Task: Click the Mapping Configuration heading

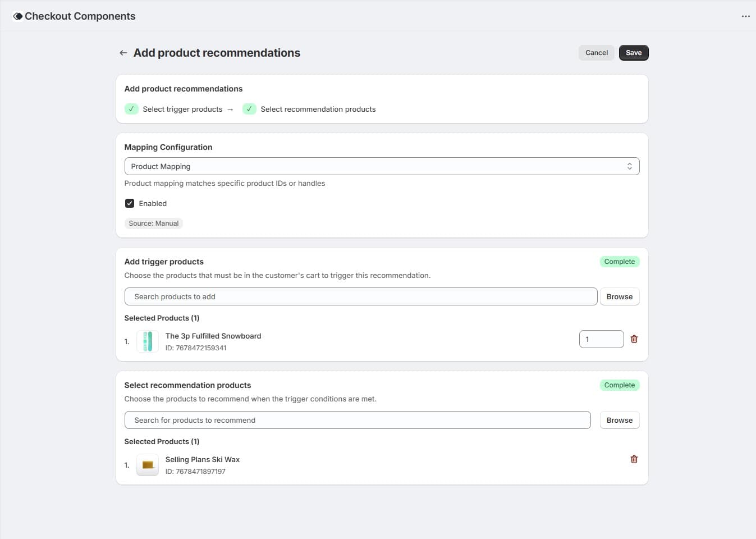Action: [x=168, y=147]
